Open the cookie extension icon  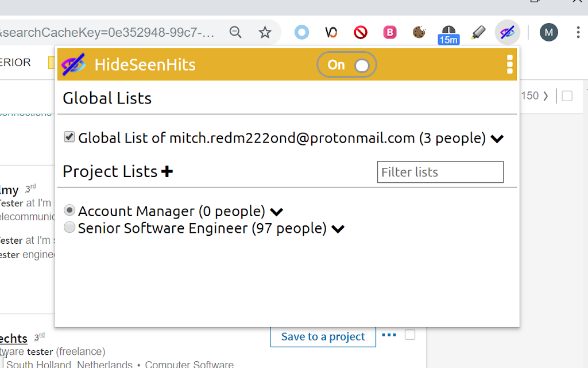pyautogui.click(x=419, y=32)
